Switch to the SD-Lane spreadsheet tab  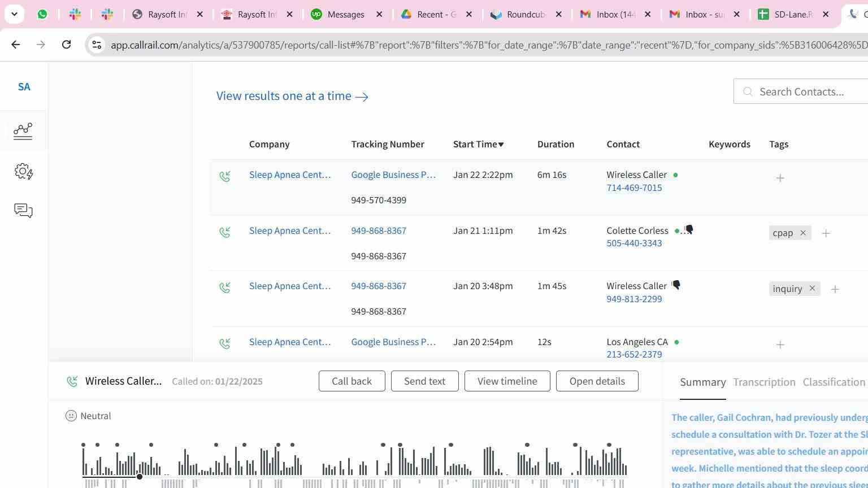pyautogui.click(x=793, y=14)
